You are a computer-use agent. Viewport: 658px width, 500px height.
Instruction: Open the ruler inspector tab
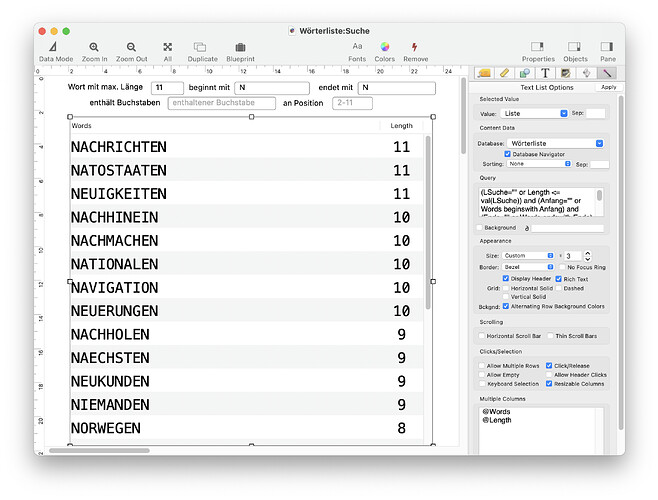coord(504,73)
